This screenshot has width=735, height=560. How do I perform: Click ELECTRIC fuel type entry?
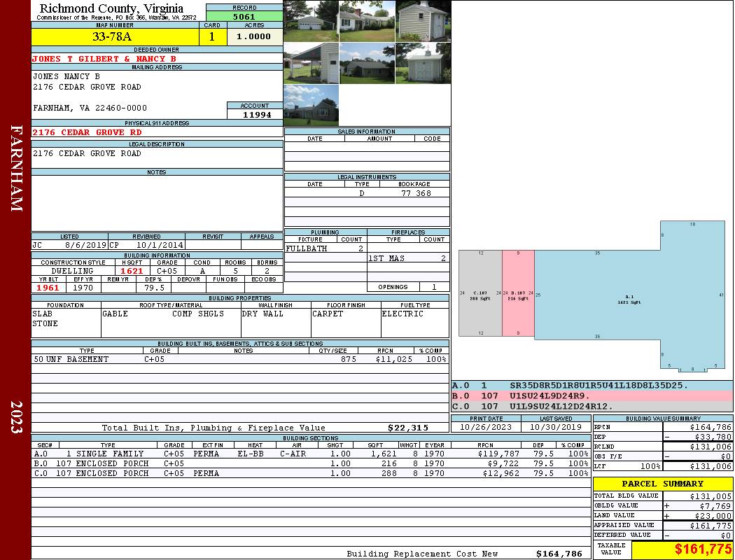[x=402, y=314]
